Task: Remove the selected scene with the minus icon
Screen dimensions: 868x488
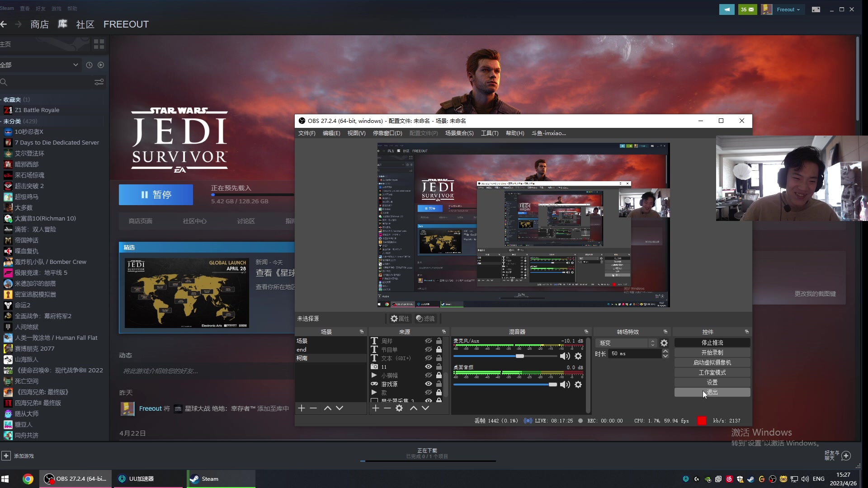Action: click(x=313, y=408)
